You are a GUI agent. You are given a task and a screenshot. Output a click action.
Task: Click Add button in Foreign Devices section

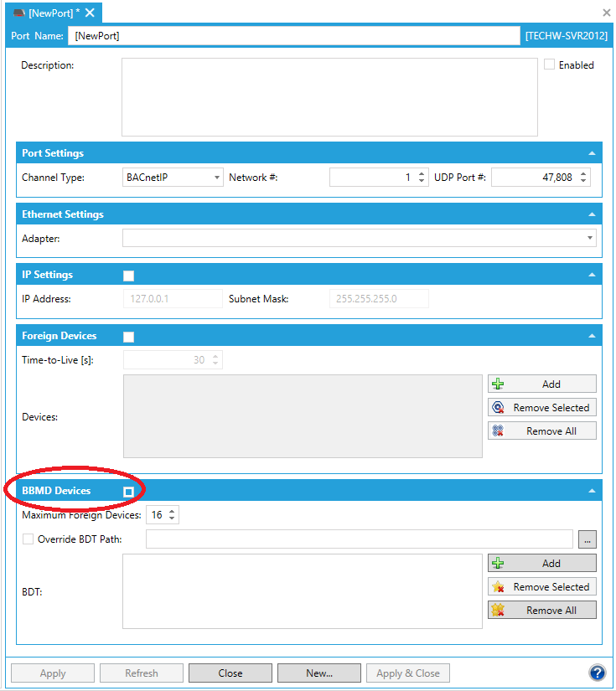point(541,384)
